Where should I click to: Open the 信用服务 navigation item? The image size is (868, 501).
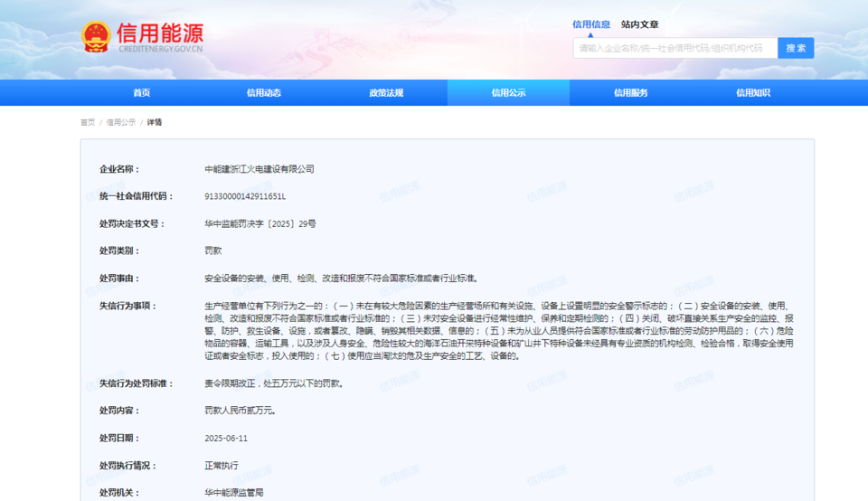pos(630,93)
